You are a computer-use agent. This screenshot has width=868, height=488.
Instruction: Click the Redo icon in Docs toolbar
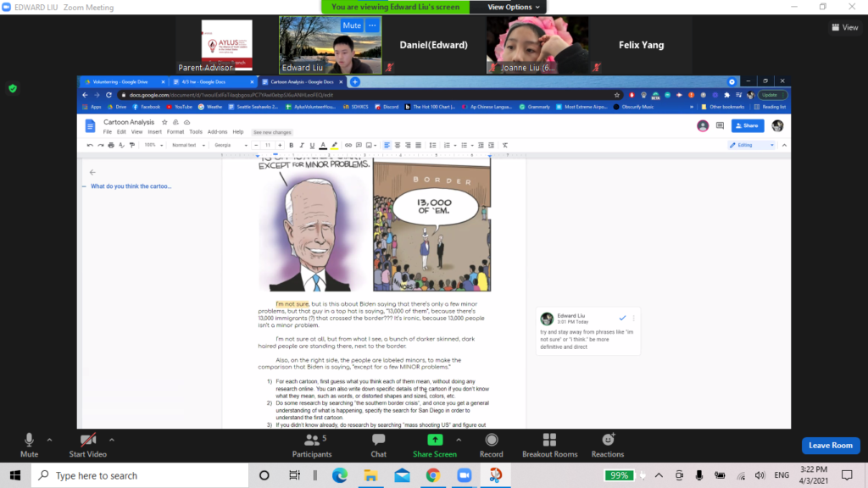[x=100, y=145]
